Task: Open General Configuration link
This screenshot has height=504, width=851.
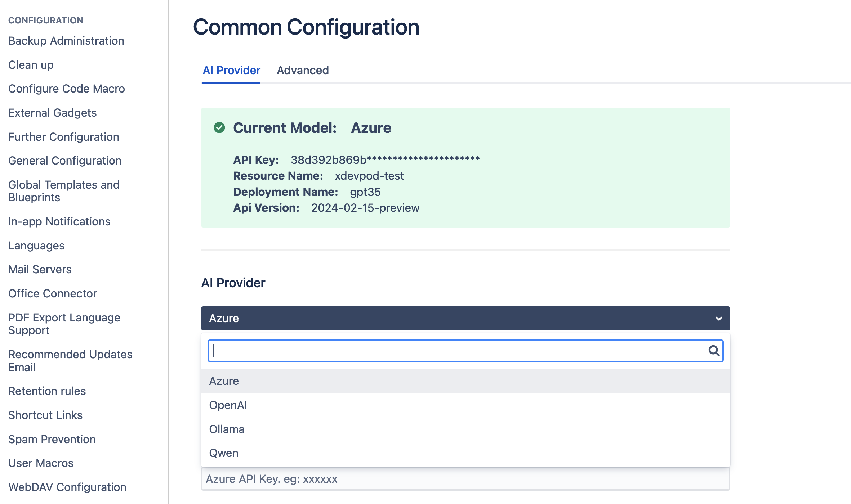Action: [65, 161]
